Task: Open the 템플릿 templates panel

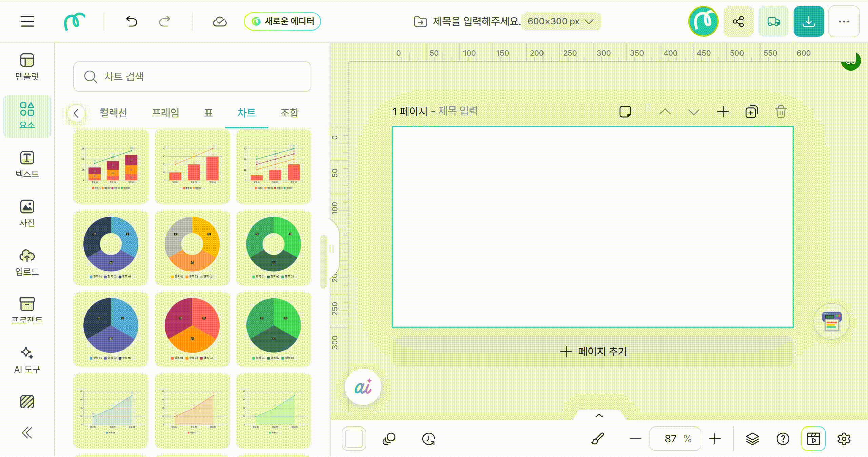Action: click(27, 67)
